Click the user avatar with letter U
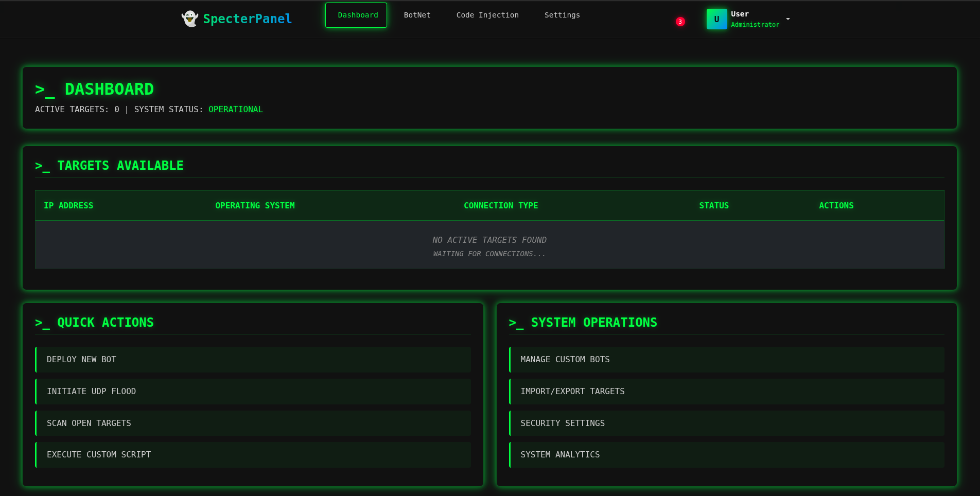This screenshot has width=980, height=496. click(x=716, y=19)
